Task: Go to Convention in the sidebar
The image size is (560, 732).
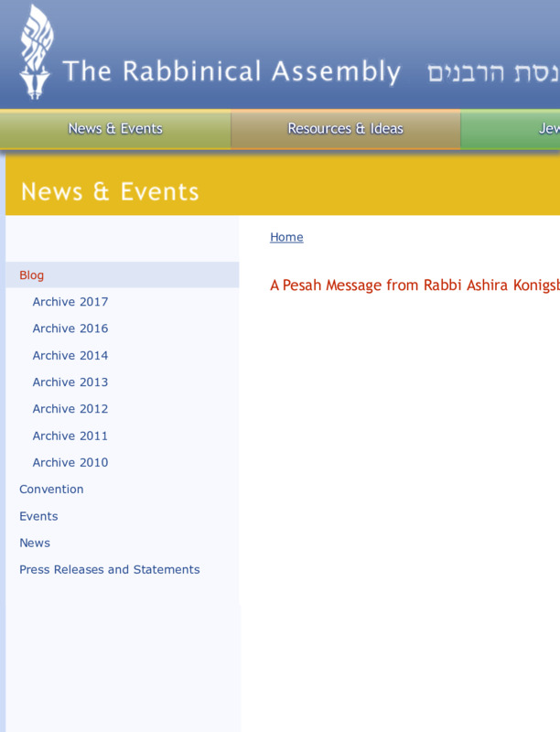Action: (51, 490)
